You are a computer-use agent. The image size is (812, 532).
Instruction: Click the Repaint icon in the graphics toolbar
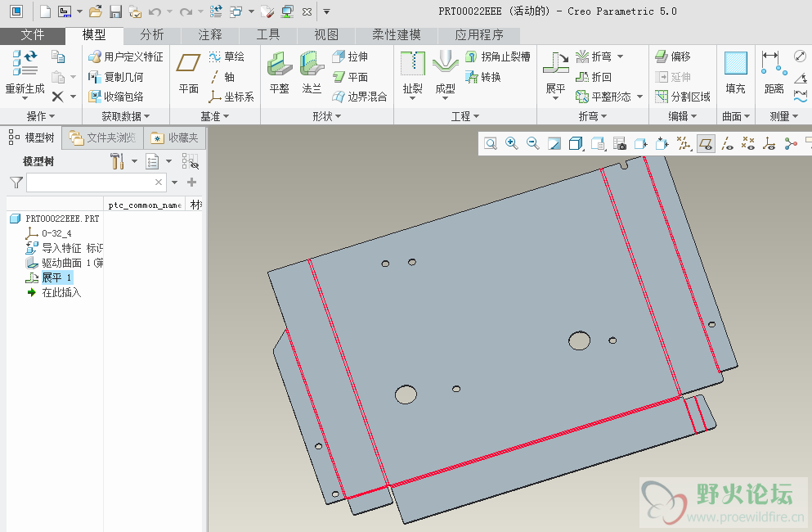point(554,143)
